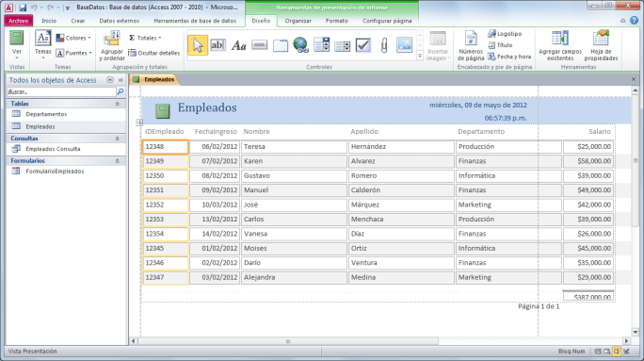Viewport: 644px width, 361px height.
Task: Add a Logotipo to the report
Action: pyautogui.click(x=505, y=34)
